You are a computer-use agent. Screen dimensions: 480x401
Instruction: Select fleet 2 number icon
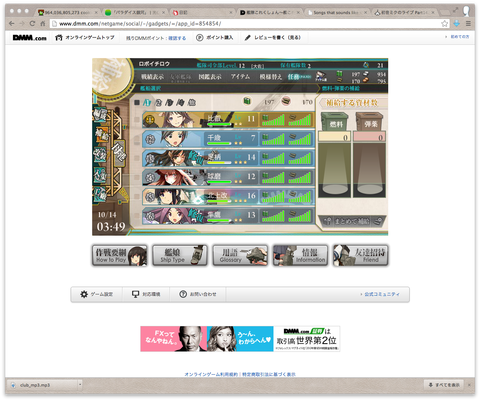[x=159, y=102]
